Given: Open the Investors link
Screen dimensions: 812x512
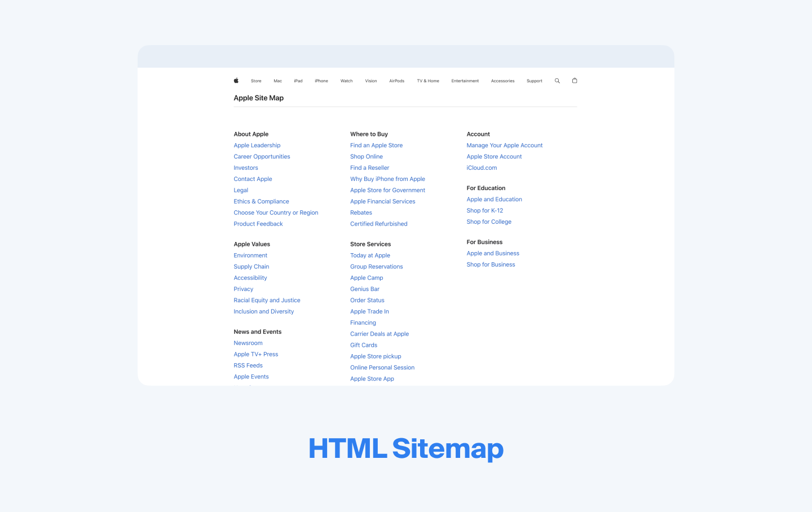Looking at the screenshot, I should [246, 168].
